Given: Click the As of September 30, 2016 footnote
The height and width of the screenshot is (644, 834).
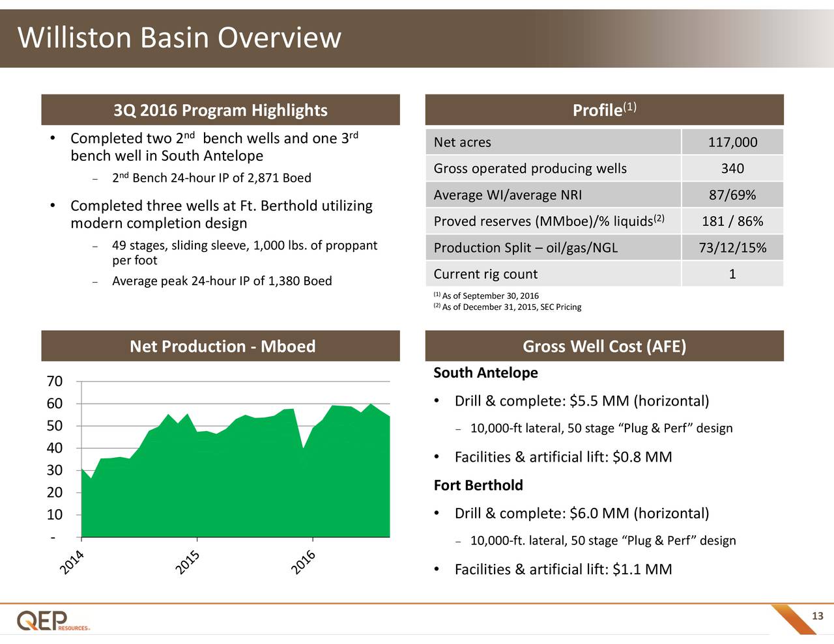Looking at the screenshot, I should pyautogui.click(x=486, y=296).
